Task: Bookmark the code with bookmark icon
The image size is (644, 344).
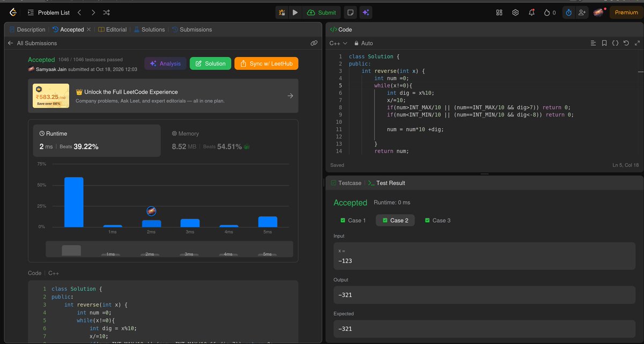Action: [604, 43]
